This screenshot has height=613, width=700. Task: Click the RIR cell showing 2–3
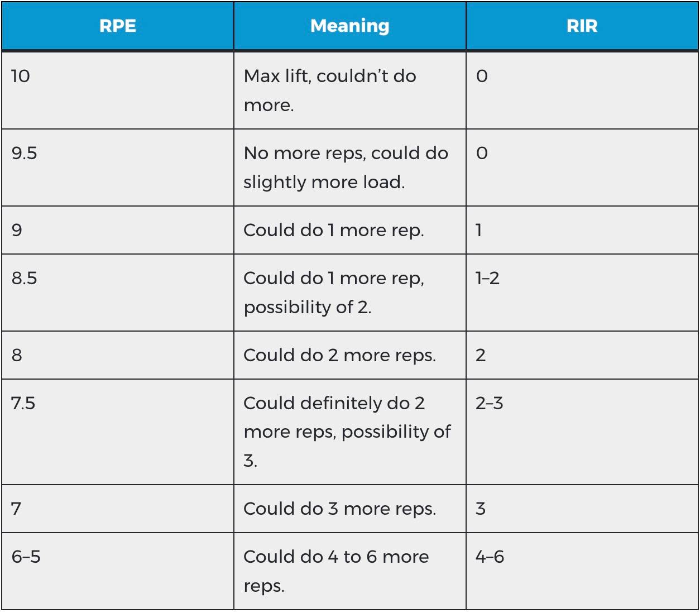pos(489,403)
